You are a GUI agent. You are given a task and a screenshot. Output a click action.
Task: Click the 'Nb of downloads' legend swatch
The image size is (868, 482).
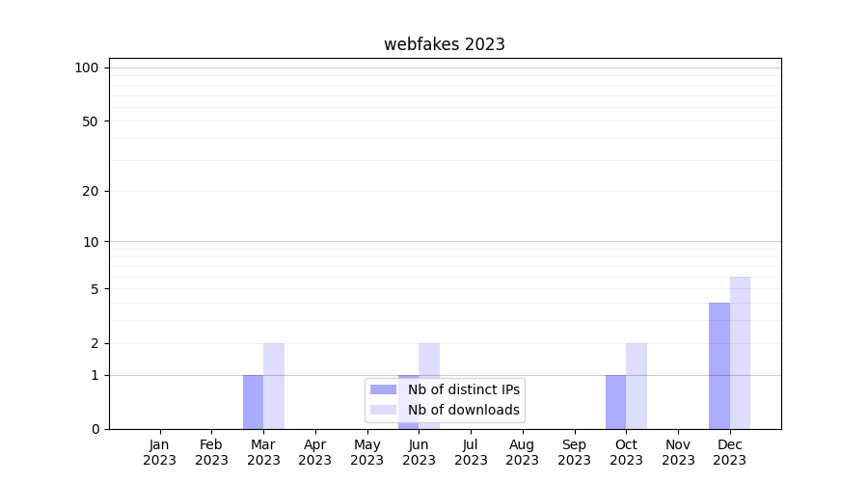(383, 410)
